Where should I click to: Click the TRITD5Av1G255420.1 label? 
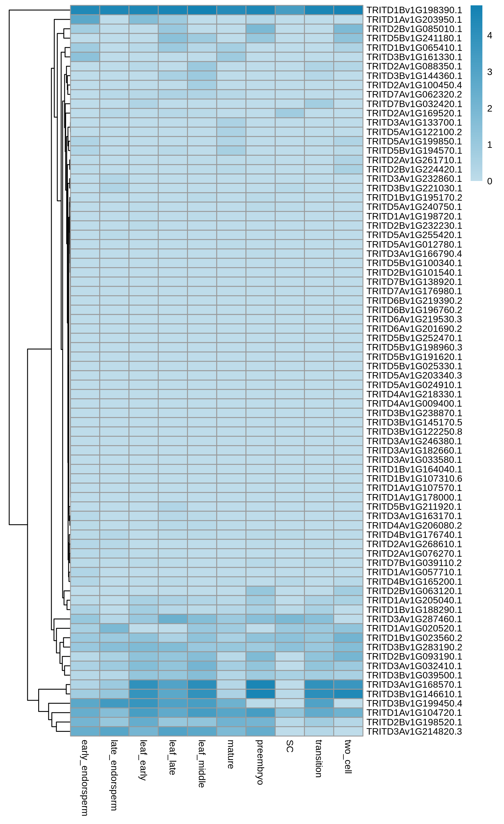pyautogui.click(x=414, y=235)
